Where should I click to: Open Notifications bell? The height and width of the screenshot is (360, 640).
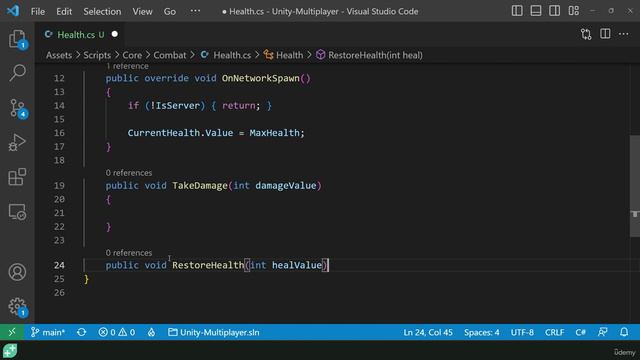[624, 332]
